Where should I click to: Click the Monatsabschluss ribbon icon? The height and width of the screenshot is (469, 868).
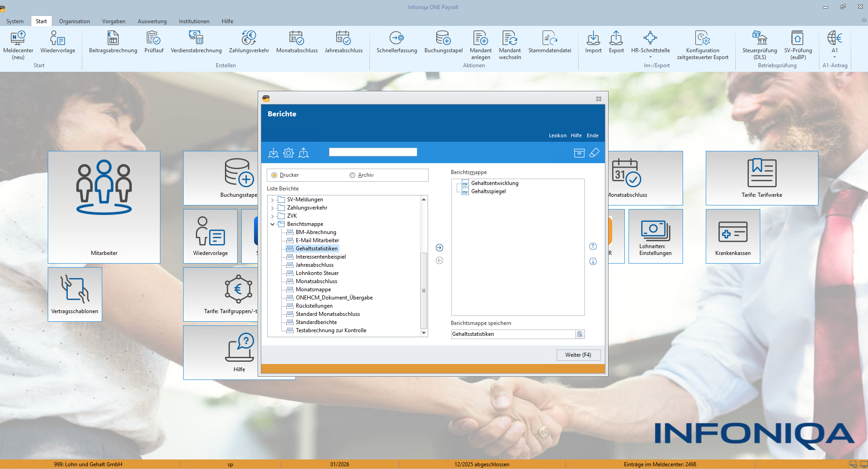(x=297, y=42)
